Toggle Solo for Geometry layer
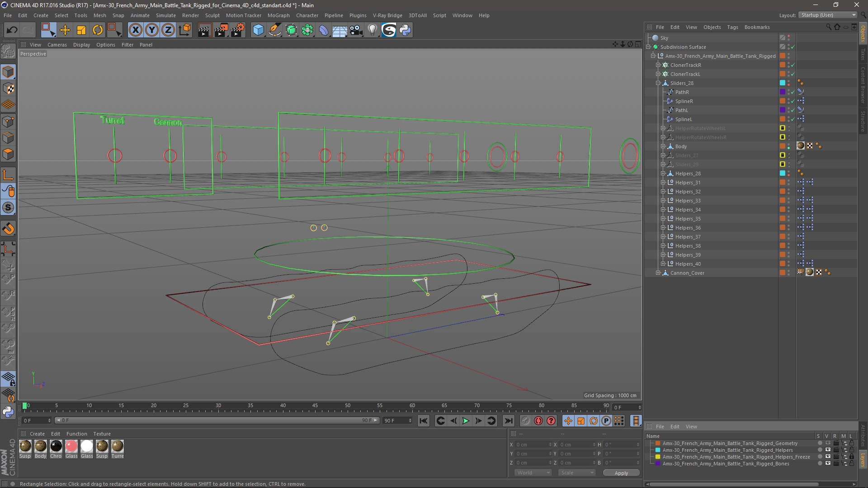Viewport: 868px width, 488px height. pos(820,443)
